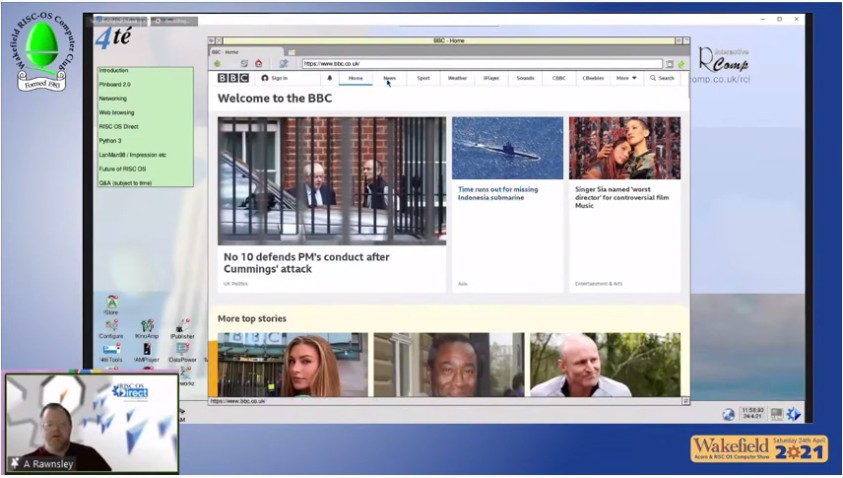This screenshot has height=478, width=843.
Task: Click the BBC Sign in link
Action: 275,78
